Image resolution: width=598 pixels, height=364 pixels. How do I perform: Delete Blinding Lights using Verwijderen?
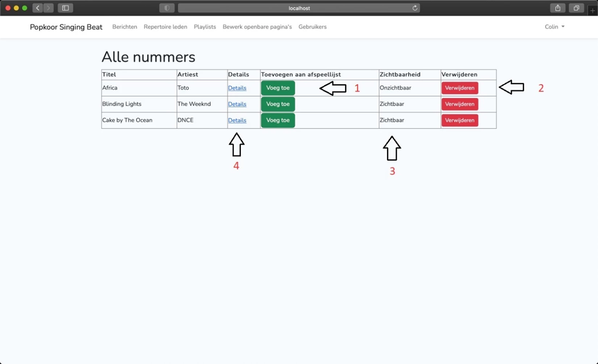[x=459, y=104]
